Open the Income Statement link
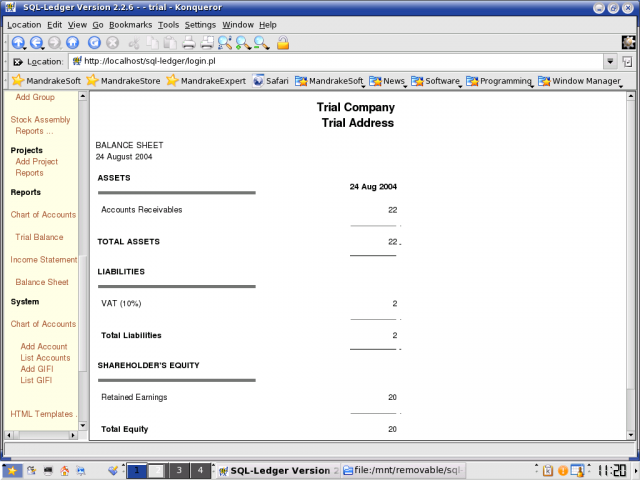The height and width of the screenshot is (480, 640). 44,260
